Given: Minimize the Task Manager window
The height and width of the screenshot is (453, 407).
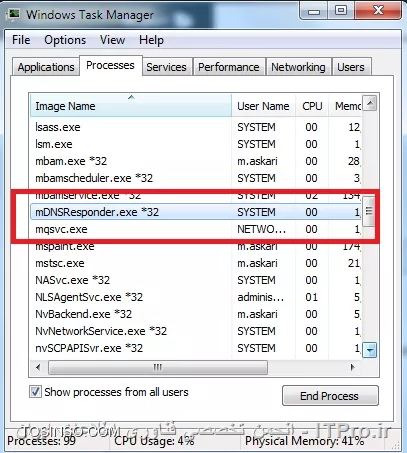Looking at the screenshot, I should (314, 11).
